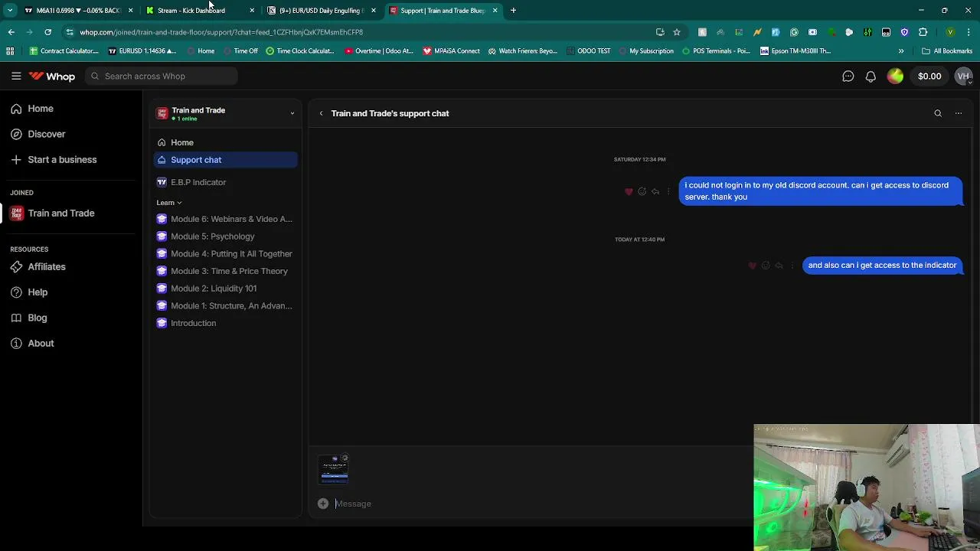The width and height of the screenshot is (980, 551).
Task: Open Module 4: Putting It All Together
Action: coord(225,253)
